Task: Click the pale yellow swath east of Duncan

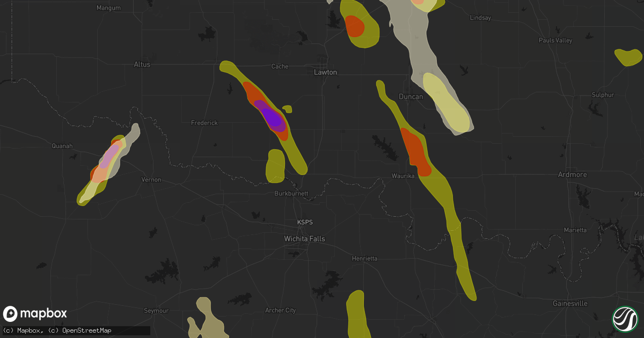Action: [x=445, y=102]
